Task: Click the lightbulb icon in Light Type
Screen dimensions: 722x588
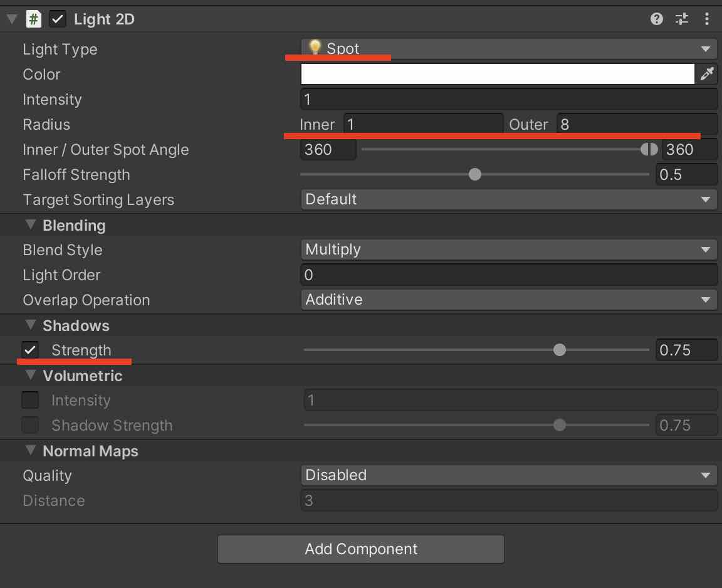Action: coord(315,48)
